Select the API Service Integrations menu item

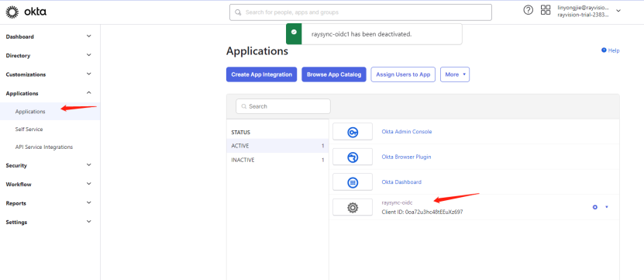(44, 147)
